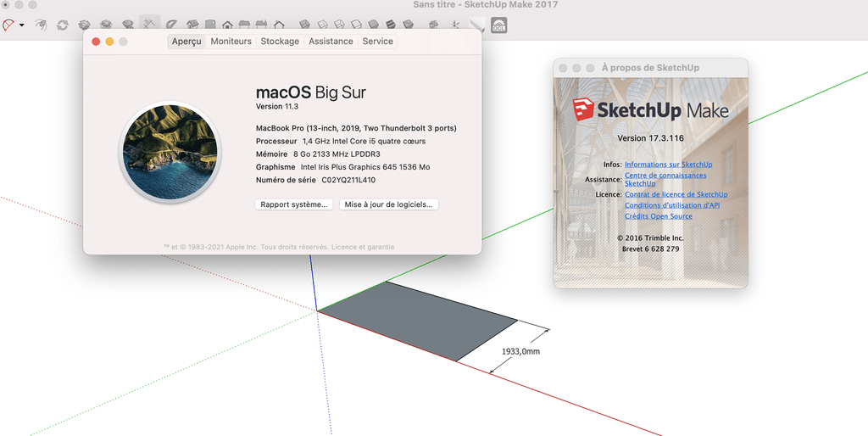Switch to Front view house icon
The image size is (868, 436).
tap(227, 25)
